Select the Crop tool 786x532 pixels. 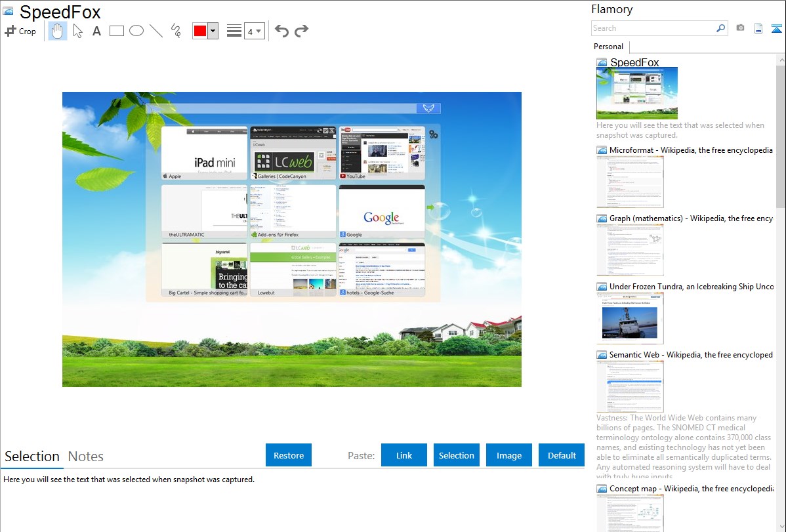[x=20, y=31]
